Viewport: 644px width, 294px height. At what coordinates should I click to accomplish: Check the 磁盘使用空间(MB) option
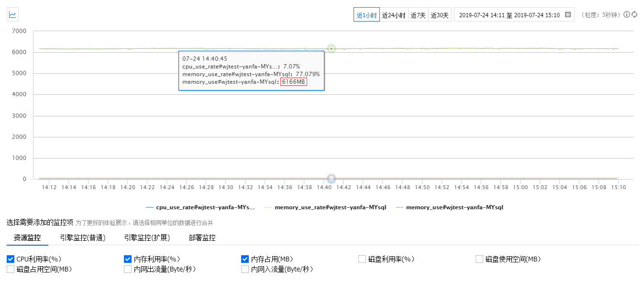(479, 259)
